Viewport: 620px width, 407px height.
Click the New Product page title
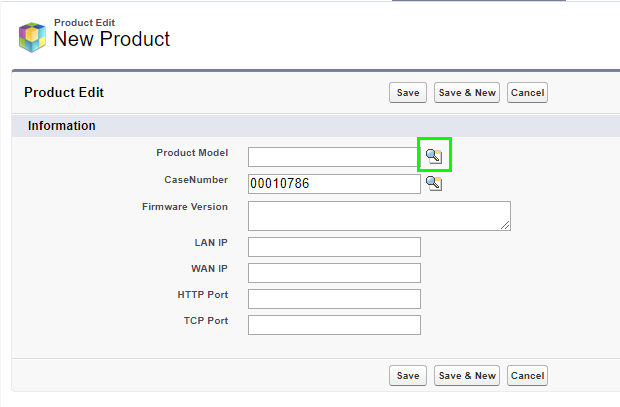(x=111, y=40)
